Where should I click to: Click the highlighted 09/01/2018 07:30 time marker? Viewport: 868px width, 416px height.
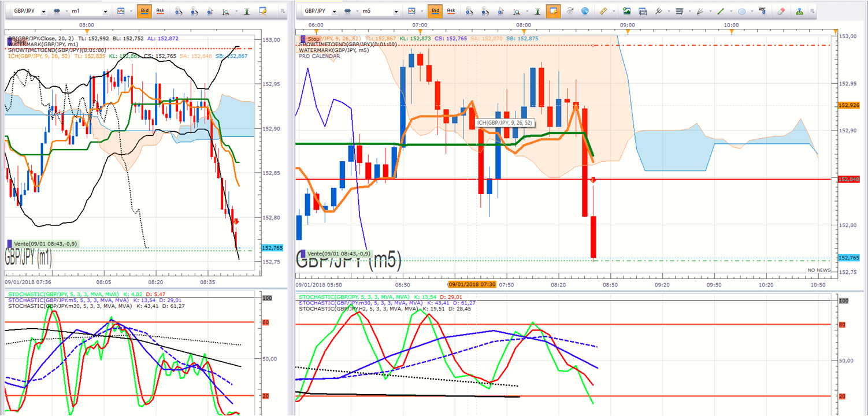click(472, 284)
